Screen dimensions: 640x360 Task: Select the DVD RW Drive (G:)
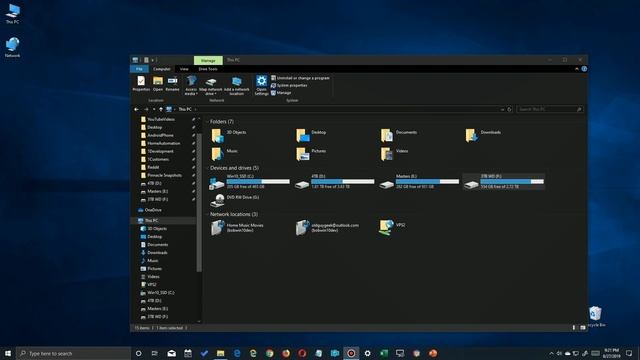tap(235, 200)
